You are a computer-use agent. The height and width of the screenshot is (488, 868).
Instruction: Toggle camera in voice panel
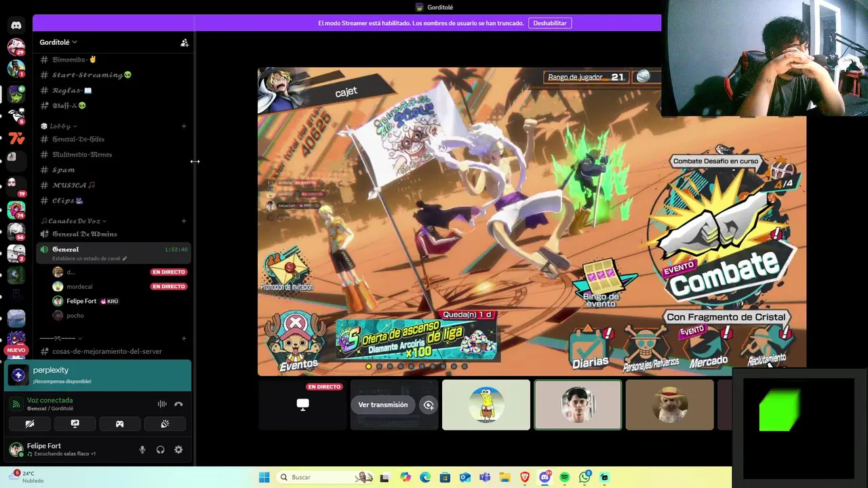point(30,424)
